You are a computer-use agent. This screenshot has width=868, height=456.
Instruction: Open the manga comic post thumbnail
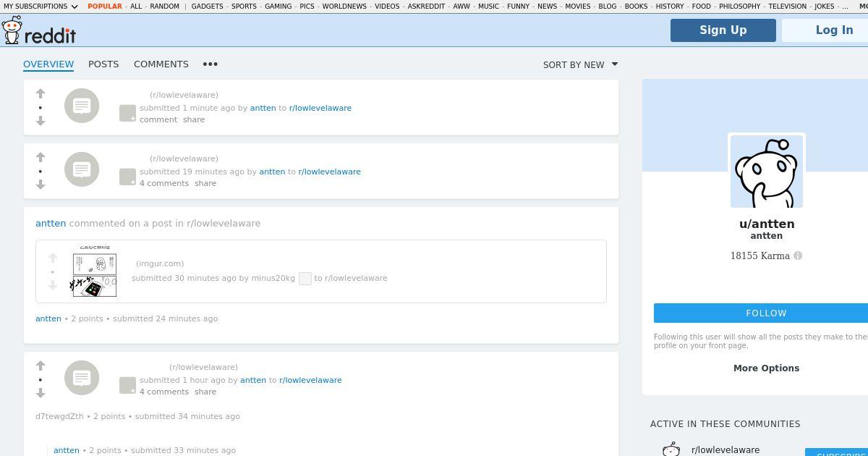click(x=93, y=271)
